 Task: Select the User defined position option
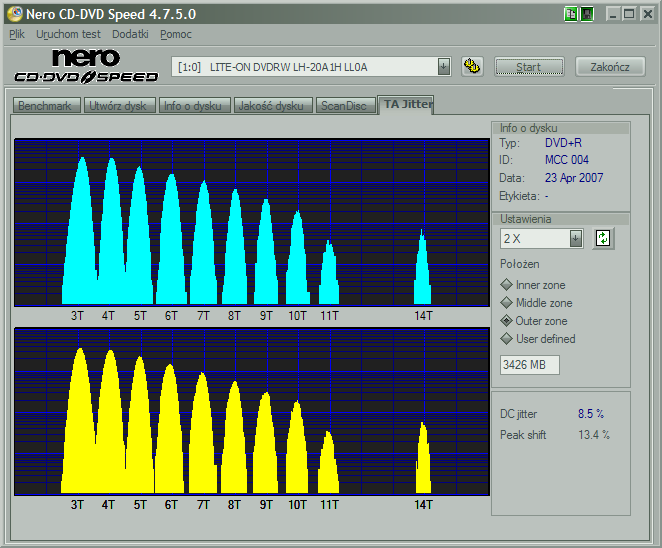537,339
